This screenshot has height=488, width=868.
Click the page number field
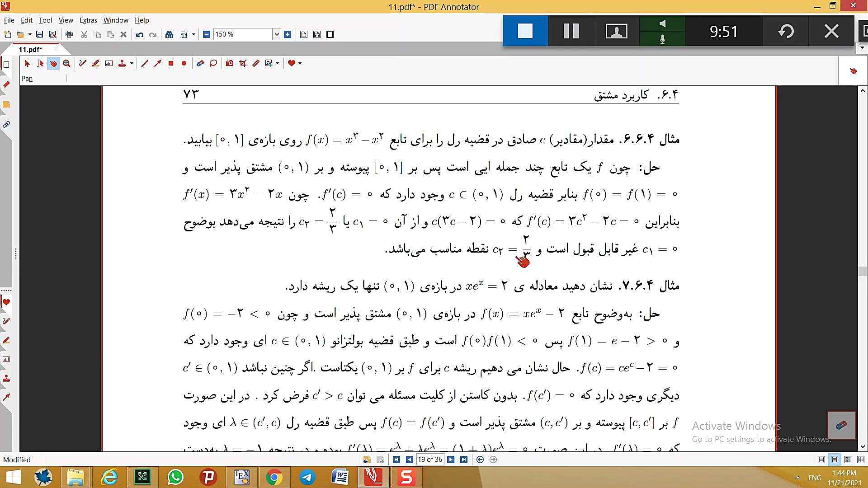pos(429,460)
